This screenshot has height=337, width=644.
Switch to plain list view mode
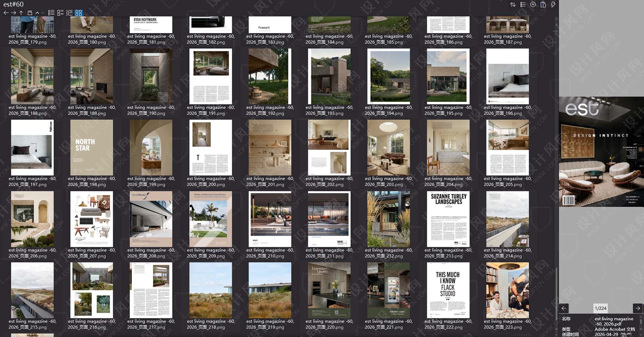point(51,13)
